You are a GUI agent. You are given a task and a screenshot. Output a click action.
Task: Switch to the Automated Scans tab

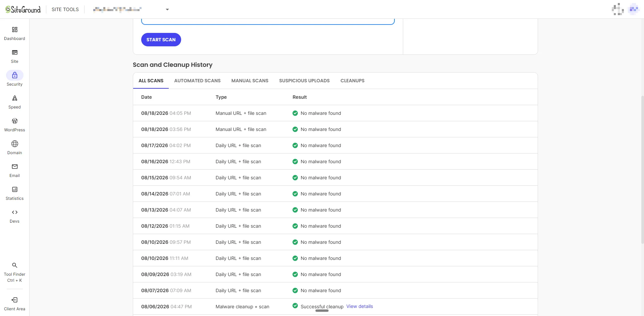coord(197,81)
